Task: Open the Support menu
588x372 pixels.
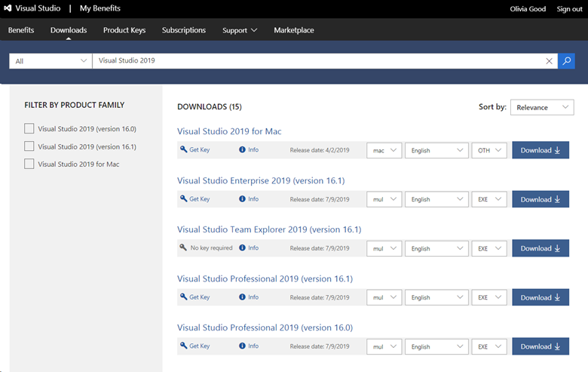Action: [x=239, y=30]
